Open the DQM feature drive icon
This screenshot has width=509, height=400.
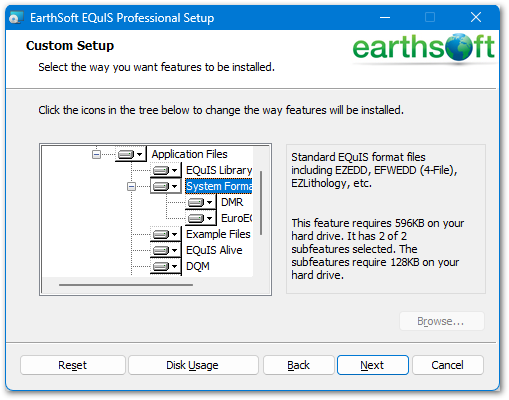click(165, 266)
